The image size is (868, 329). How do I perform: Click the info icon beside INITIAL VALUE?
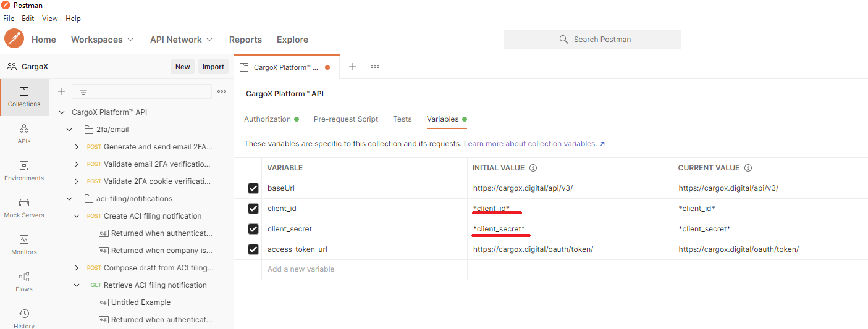(x=533, y=168)
